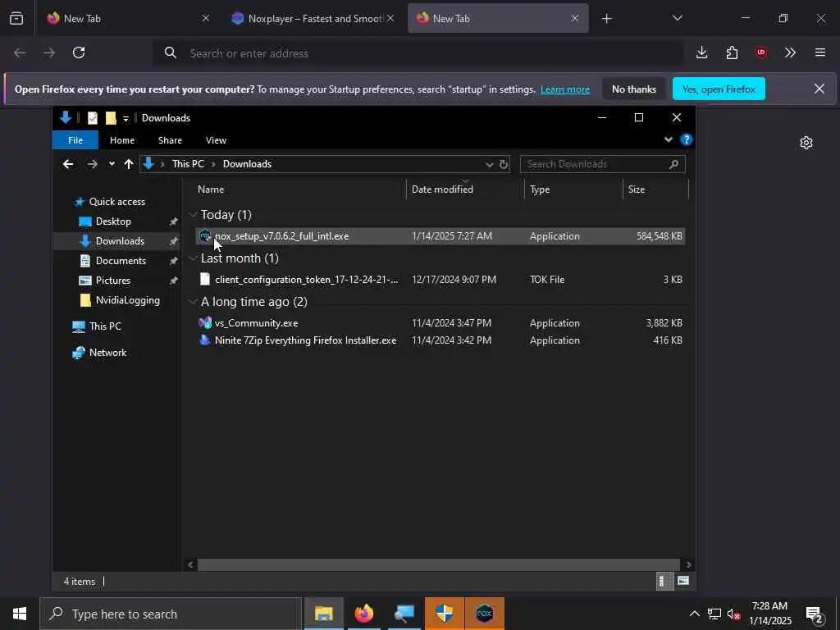Collapse the Last month (1) group
This screenshot has width=840, height=630.
pos(193,258)
